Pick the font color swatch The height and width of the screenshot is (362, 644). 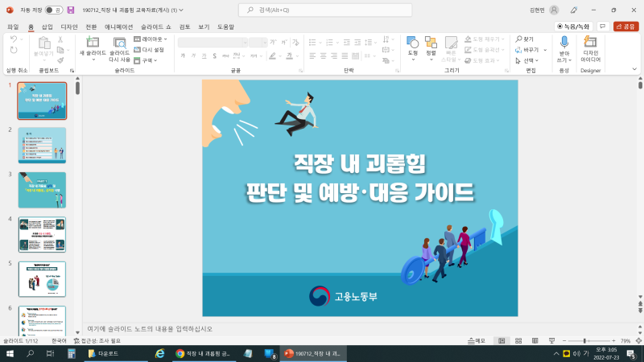tap(290, 56)
